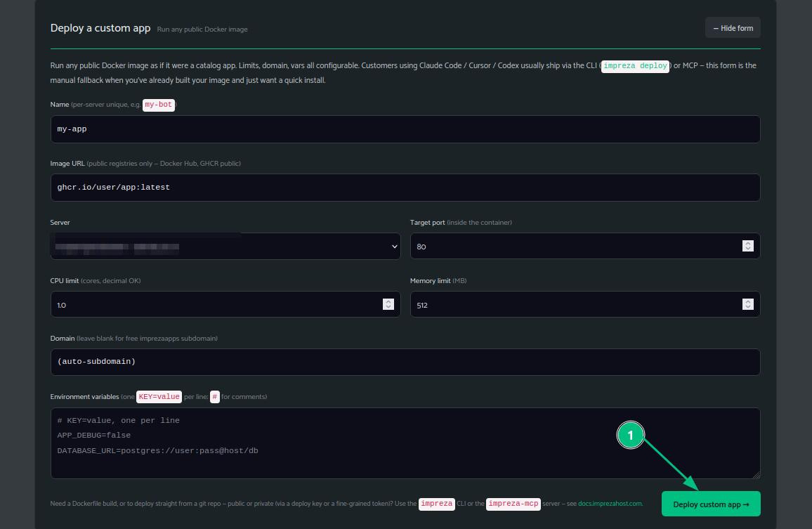Click the 'Run any public Docker image' subtitle
The image size is (812, 529).
tap(202, 30)
